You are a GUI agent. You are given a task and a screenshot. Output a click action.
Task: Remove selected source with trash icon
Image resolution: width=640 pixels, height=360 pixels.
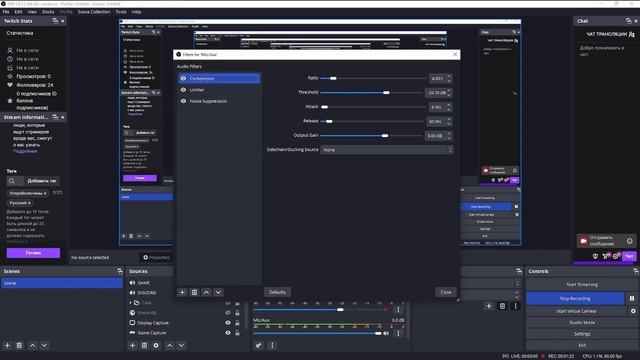click(x=144, y=345)
